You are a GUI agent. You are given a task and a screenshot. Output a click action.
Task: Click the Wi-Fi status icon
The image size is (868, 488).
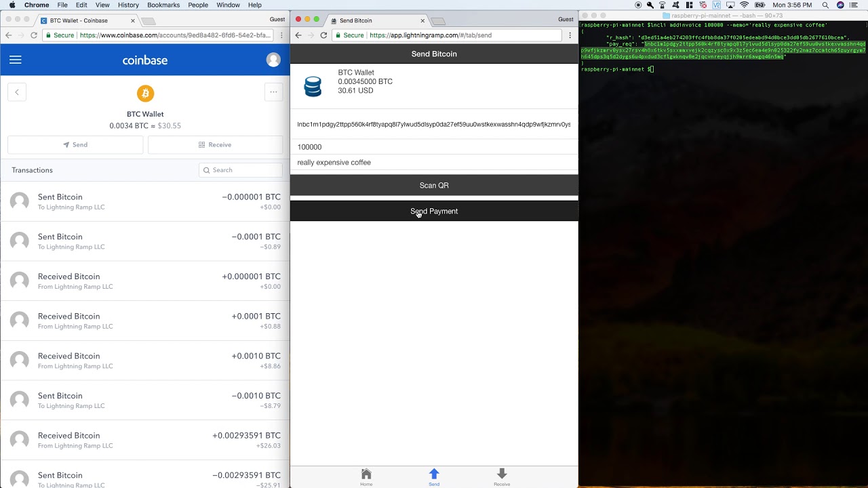coord(744,5)
